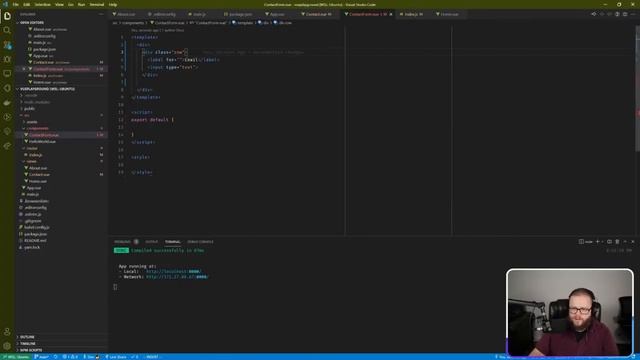Open editor more actions menu
640x360 pixels.
[x=633, y=14]
